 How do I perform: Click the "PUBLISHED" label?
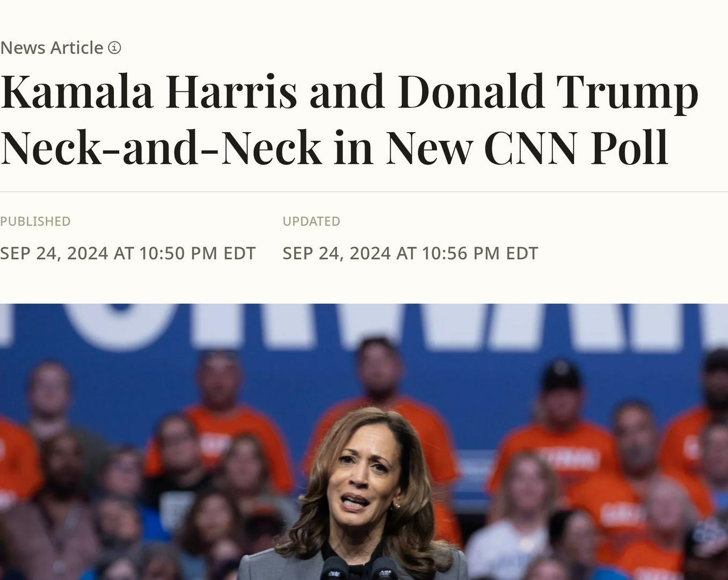35,221
